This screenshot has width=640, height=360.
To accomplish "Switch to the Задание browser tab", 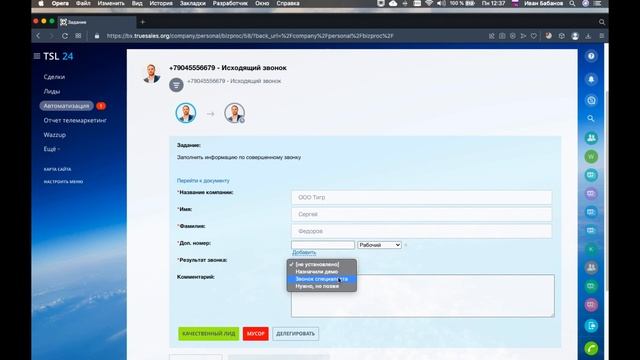I will click(x=96, y=22).
